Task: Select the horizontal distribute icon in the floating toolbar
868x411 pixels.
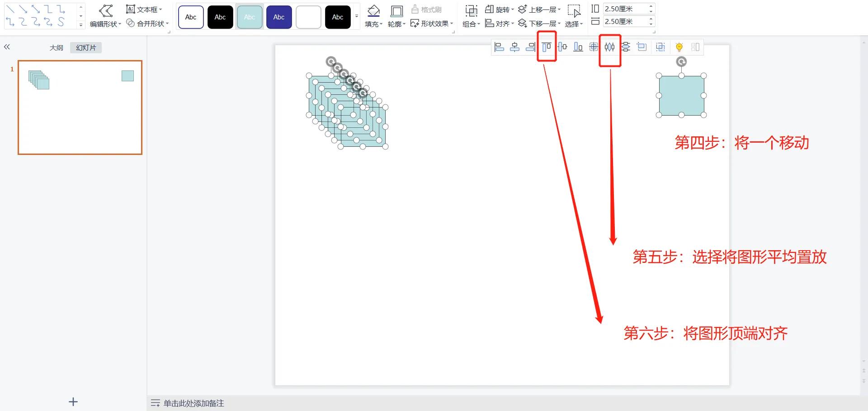Action: coord(609,47)
